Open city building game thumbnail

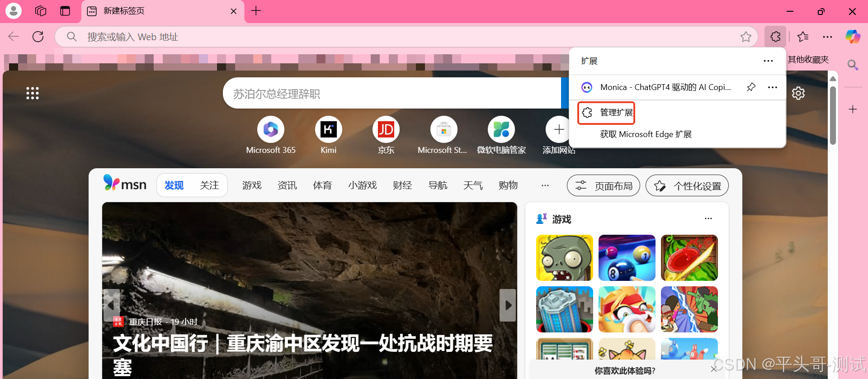(x=565, y=309)
